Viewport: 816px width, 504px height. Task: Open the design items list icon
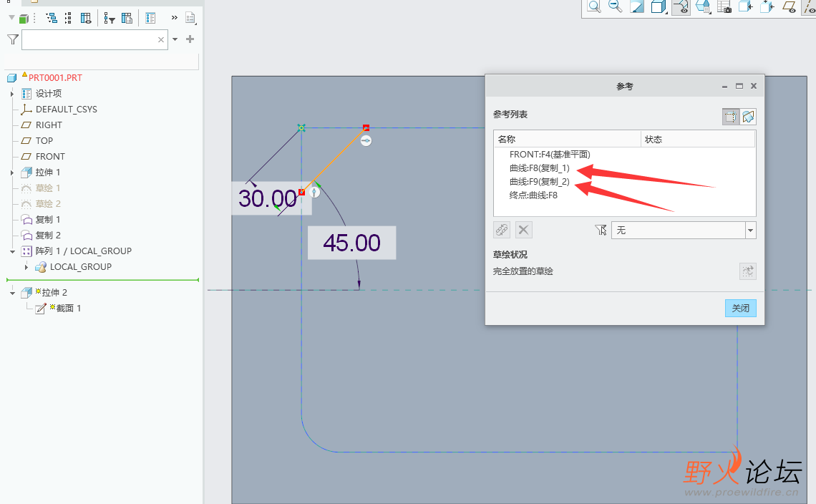tap(150, 18)
